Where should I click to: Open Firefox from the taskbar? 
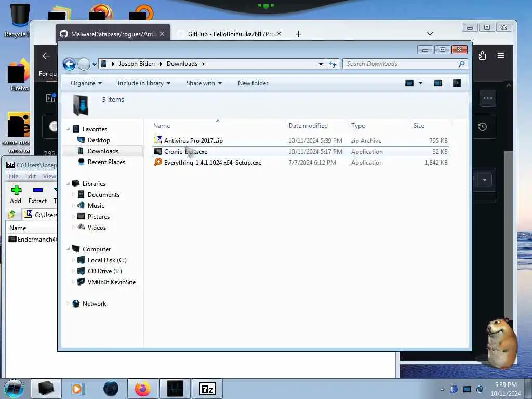coord(142,389)
